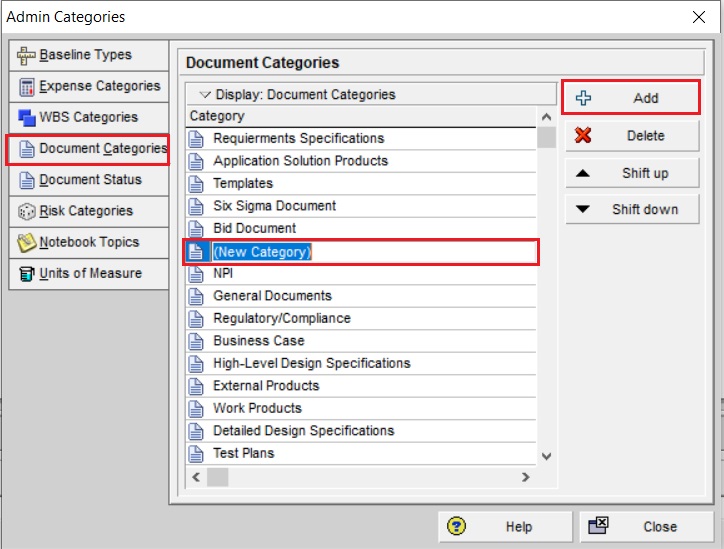Click the WBS Categories icon
The width and height of the screenshot is (724, 549).
[27, 117]
